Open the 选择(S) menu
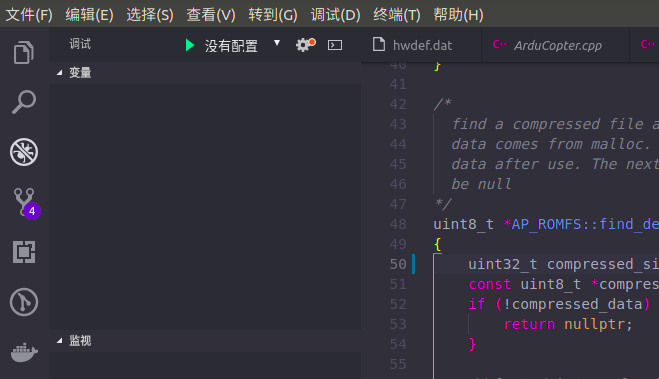Screen dimensions: 659x379 click(x=150, y=15)
